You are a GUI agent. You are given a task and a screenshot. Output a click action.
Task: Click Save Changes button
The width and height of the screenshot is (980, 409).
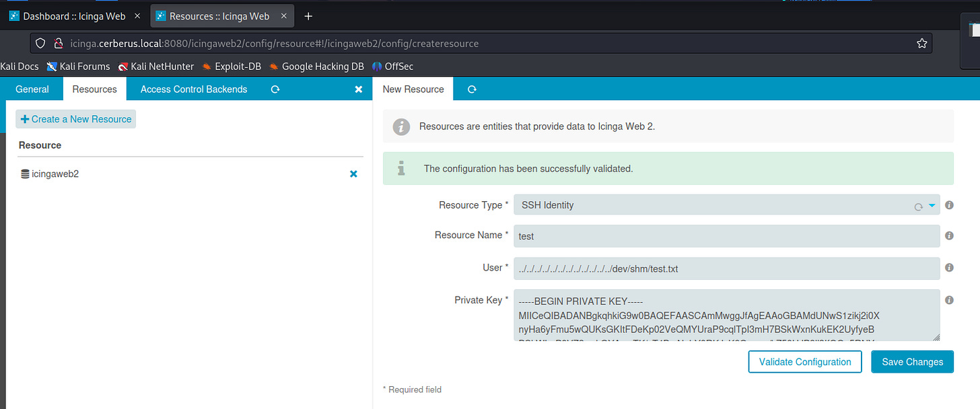(x=912, y=362)
